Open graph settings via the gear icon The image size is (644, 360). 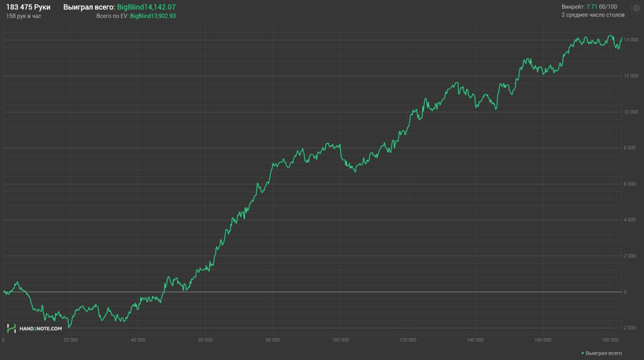pos(636,8)
